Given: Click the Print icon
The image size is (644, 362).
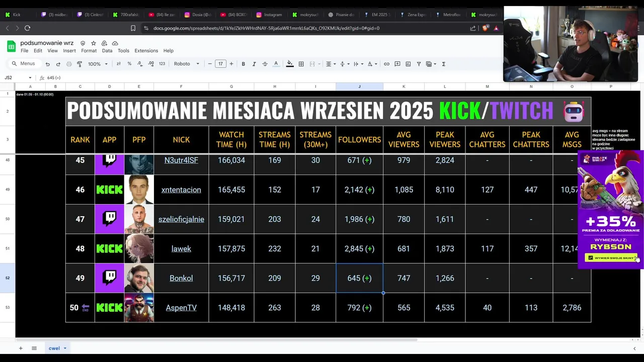Looking at the screenshot, I should (x=69, y=64).
